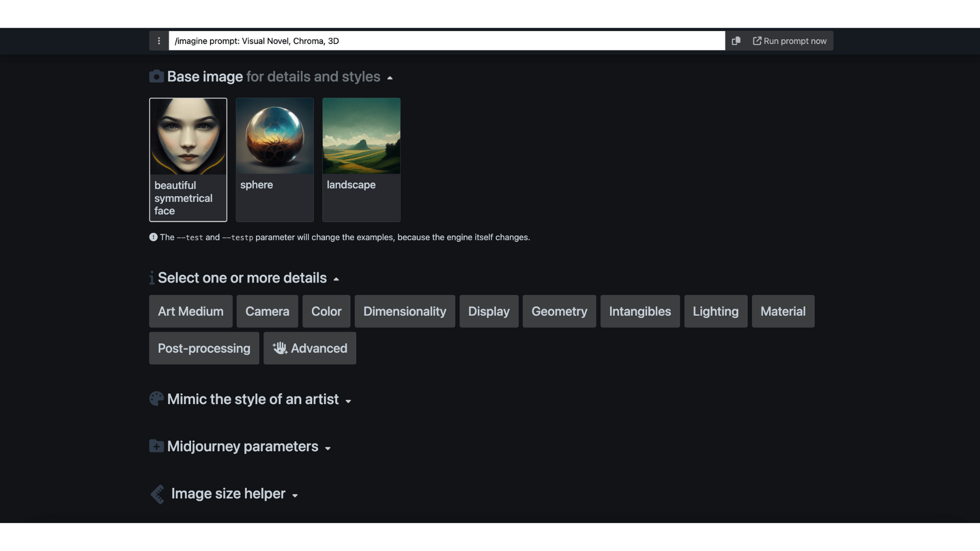Select the Advanced details mode
This screenshot has height=551, width=980.
pyautogui.click(x=309, y=348)
